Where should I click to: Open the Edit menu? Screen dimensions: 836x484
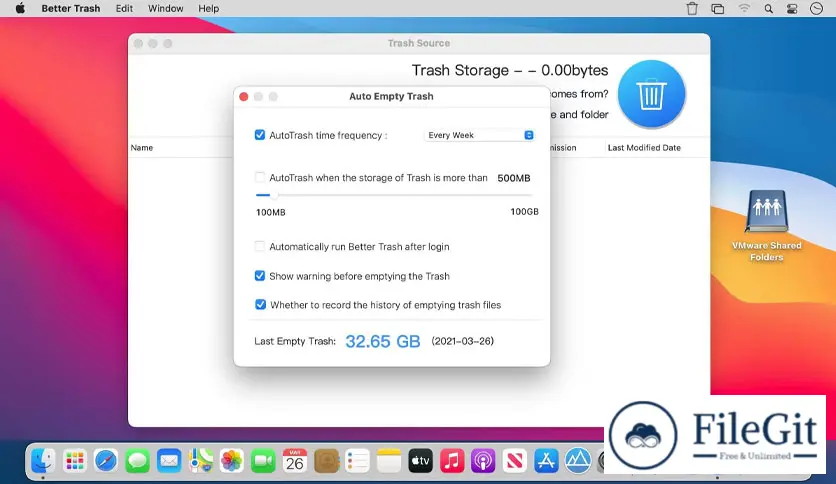[x=124, y=9]
